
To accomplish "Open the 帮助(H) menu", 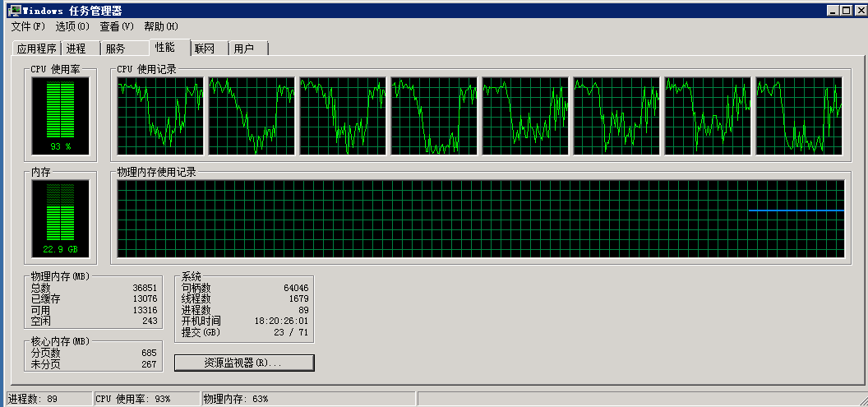I will point(161,26).
